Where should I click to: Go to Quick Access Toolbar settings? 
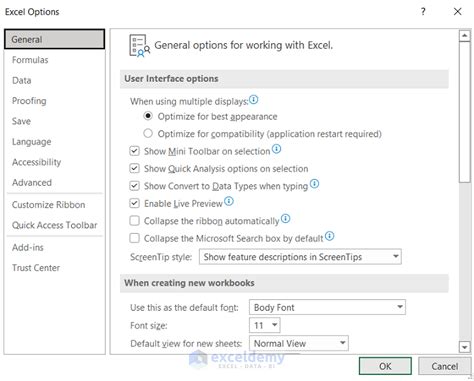(x=55, y=225)
